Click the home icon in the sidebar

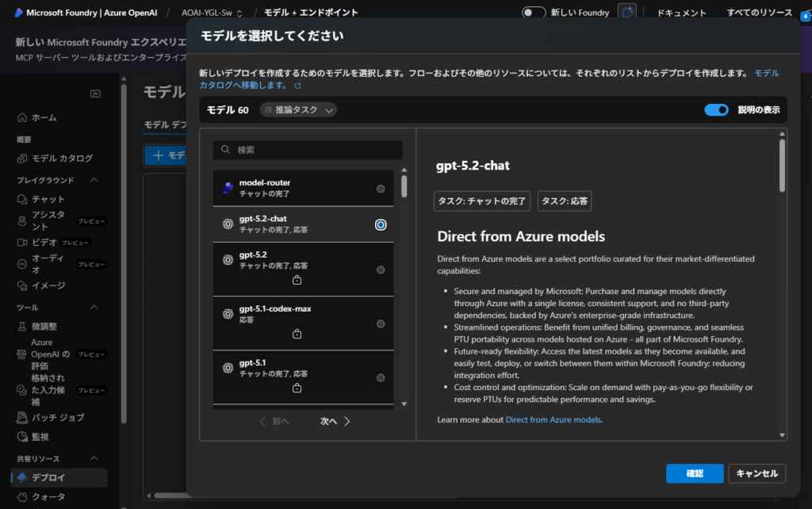(x=22, y=117)
